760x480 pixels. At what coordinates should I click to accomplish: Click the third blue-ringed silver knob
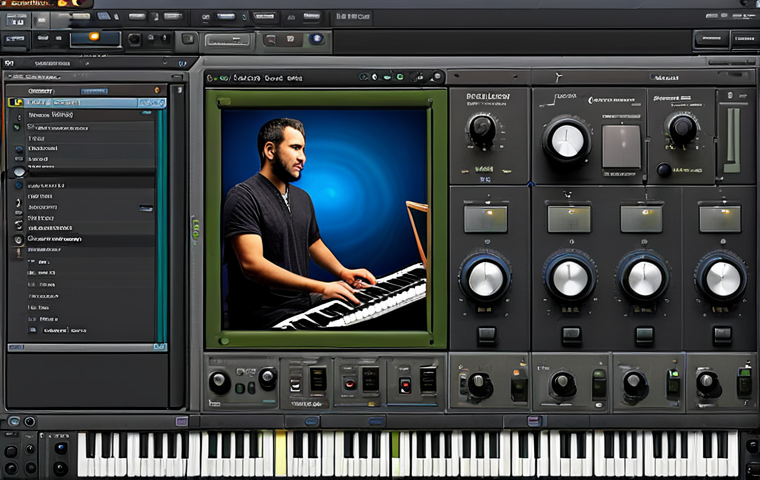tap(644, 278)
